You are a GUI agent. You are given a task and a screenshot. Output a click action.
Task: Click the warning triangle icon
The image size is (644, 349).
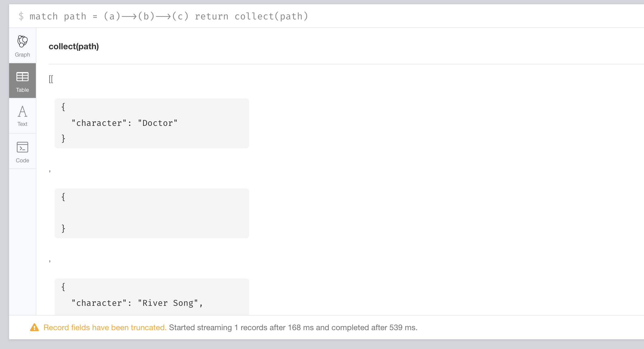(35, 327)
